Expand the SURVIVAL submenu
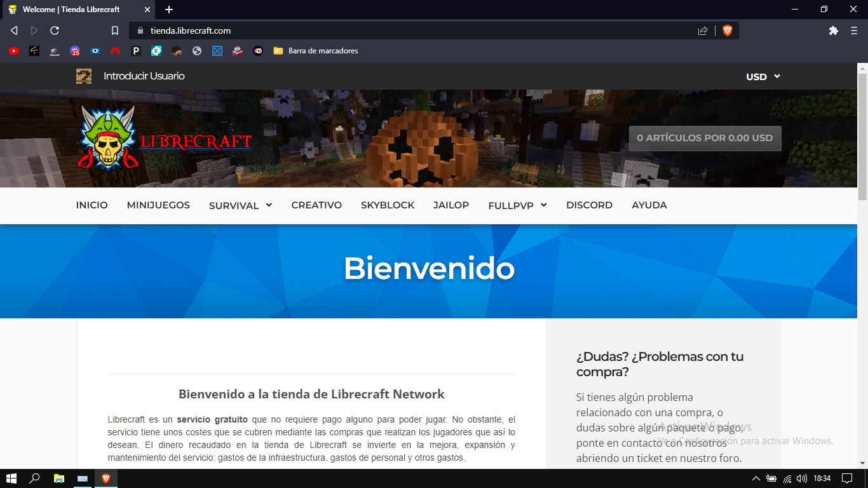Screen dimensions: 868x488 [x=241, y=205]
